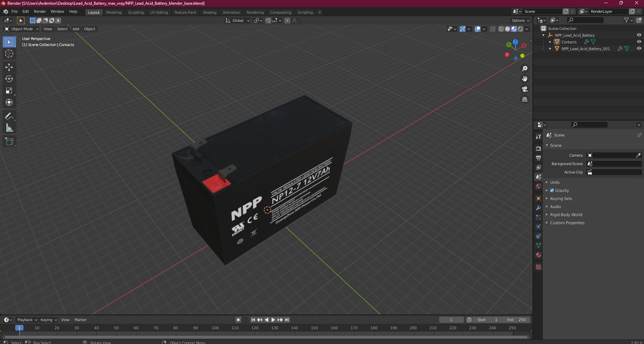The height and width of the screenshot is (344, 644).
Task: Jump to the timeline start frame
Action: 253,320
